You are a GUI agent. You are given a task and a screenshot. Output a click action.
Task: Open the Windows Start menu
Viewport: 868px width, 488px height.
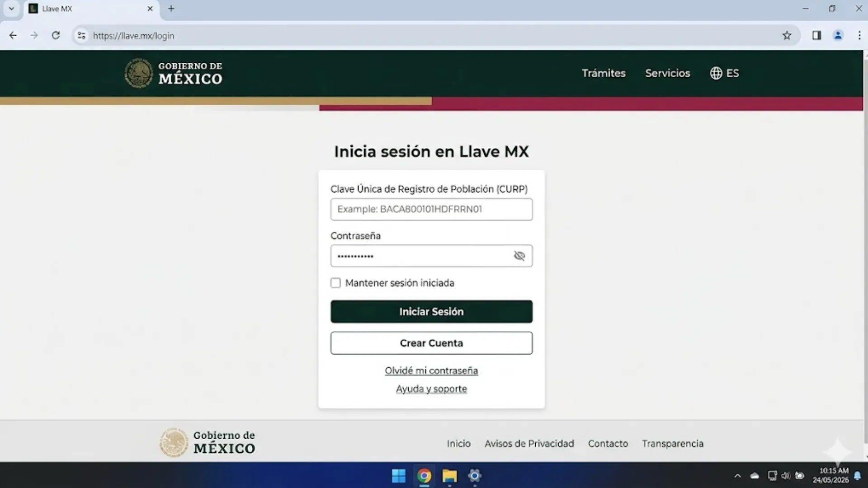click(x=398, y=476)
